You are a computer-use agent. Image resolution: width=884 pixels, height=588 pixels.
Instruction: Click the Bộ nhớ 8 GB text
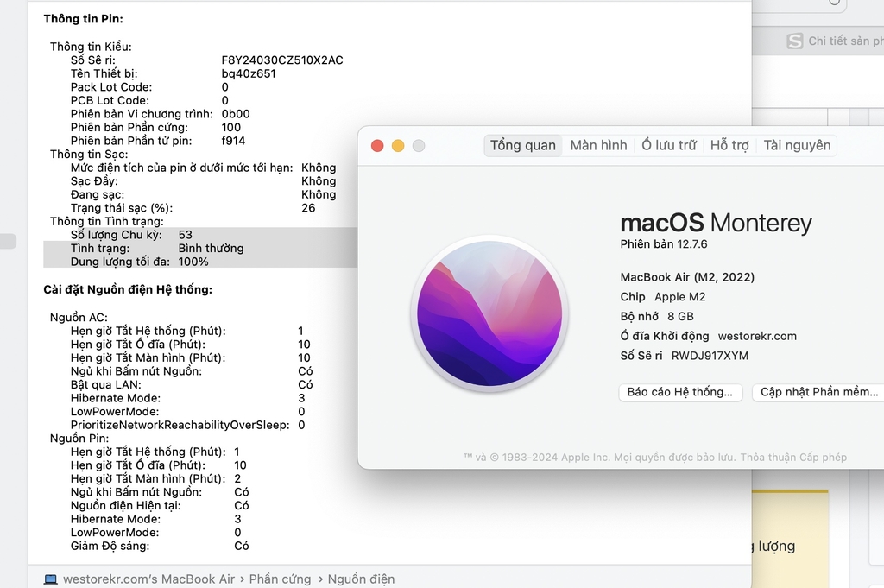pyautogui.click(x=657, y=316)
